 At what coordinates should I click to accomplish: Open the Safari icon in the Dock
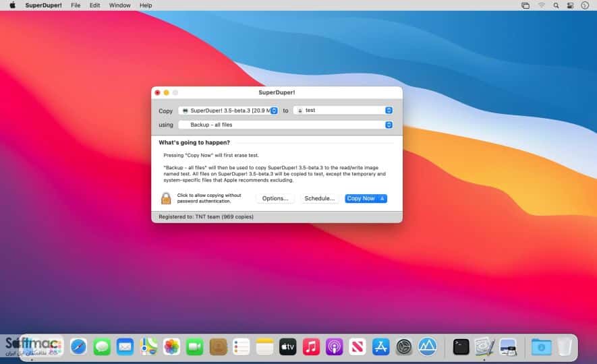(x=78, y=347)
